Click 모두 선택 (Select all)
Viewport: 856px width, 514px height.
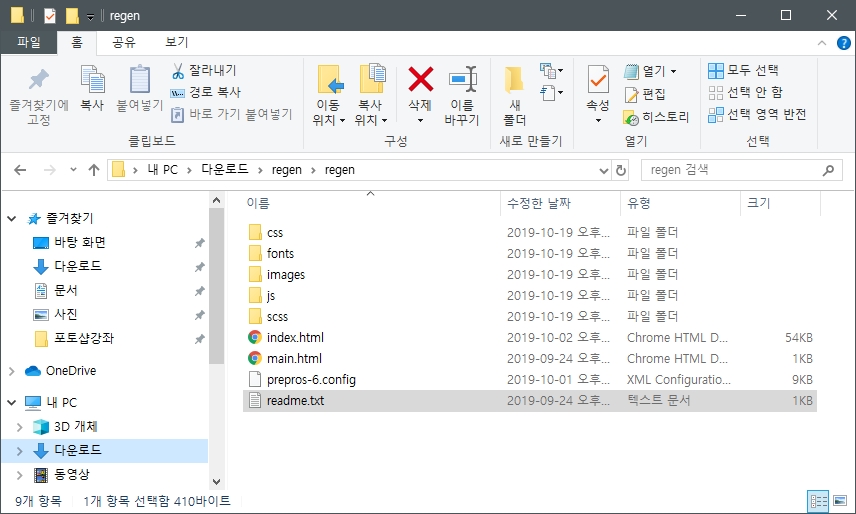(744, 70)
